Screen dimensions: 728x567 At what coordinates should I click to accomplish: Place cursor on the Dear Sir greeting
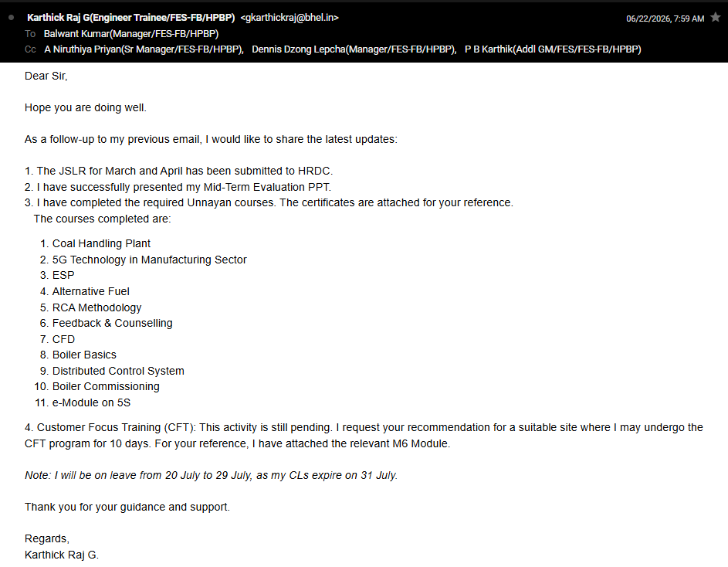tap(46, 76)
